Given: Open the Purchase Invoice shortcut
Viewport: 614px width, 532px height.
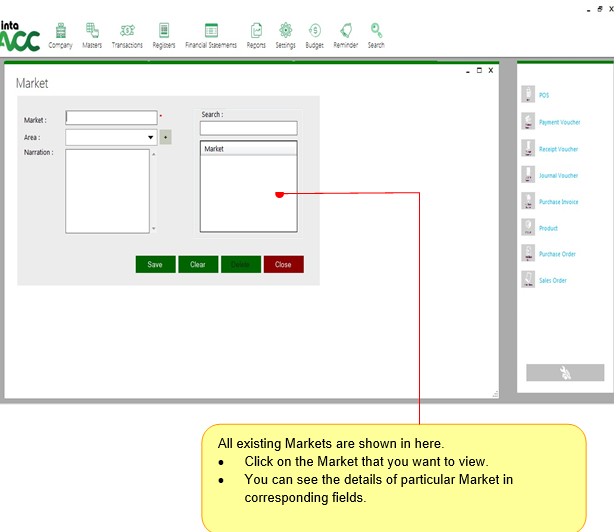Looking at the screenshot, I should (558, 202).
